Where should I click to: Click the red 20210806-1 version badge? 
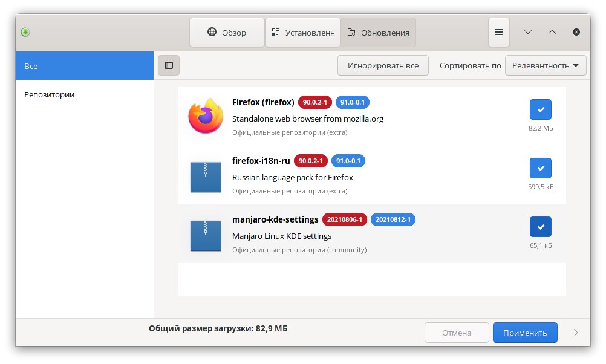click(344, 219)
